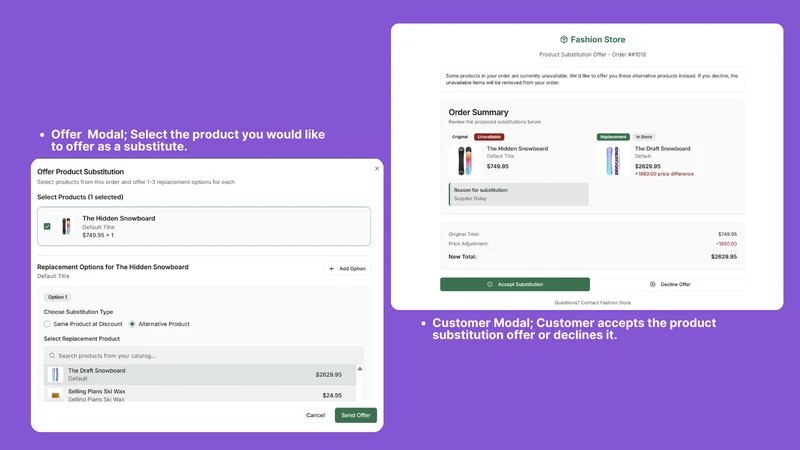
Task: Choose The Draft Snowboard from product list
Action: 199,374
